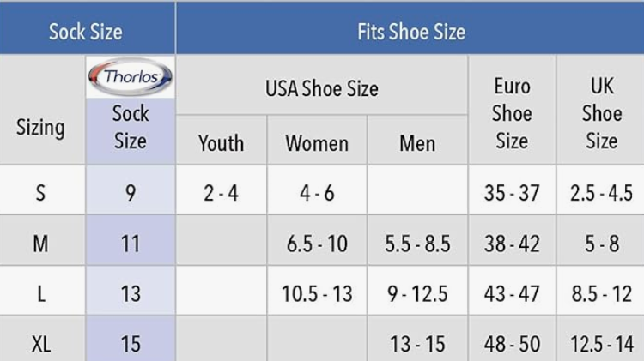Click the "Sizing" header cell
Screen dimensions: 644x361
point(41,128)
